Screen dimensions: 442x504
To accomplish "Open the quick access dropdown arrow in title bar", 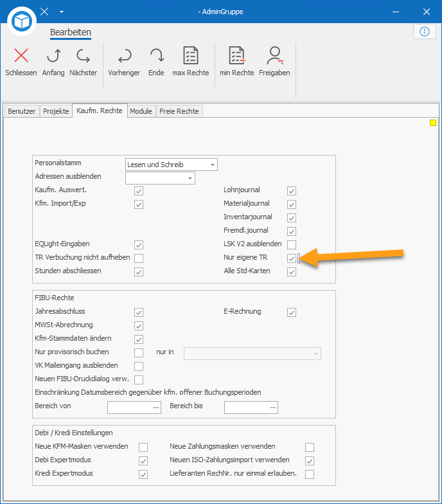I will (x=62, y=12).
